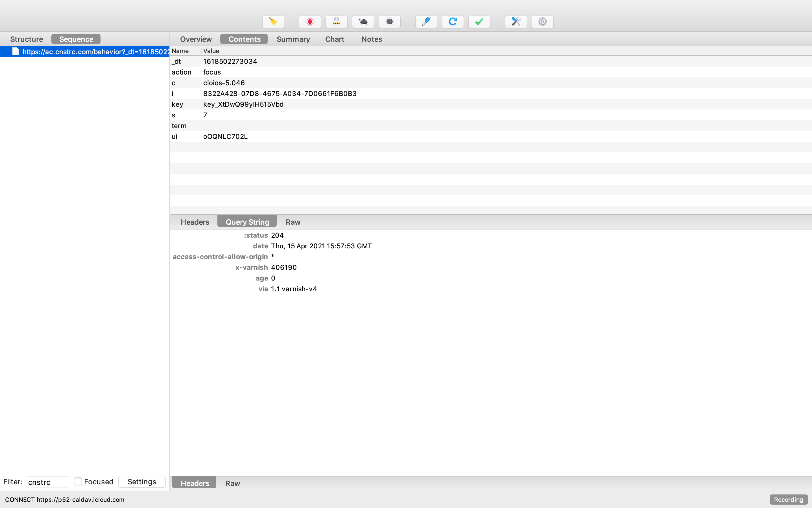Switch to the Structure view
The height and width of the screenshot is (508, 812).
[x=27, y=39]
